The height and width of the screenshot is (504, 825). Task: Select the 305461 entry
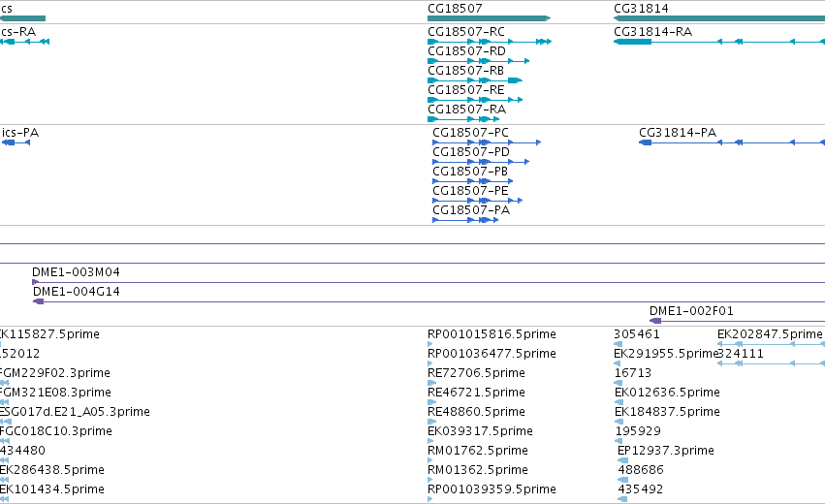point(637,334)
